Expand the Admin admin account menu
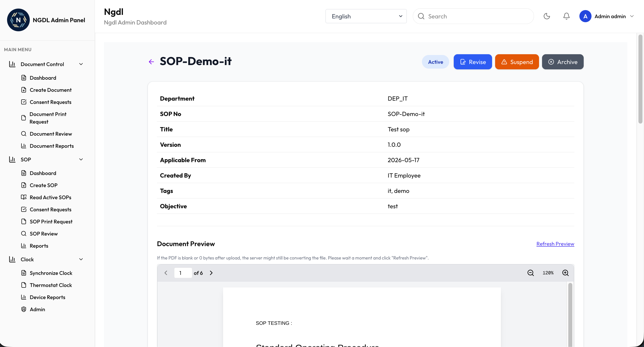The image size is (644, 347). (607, 16)
